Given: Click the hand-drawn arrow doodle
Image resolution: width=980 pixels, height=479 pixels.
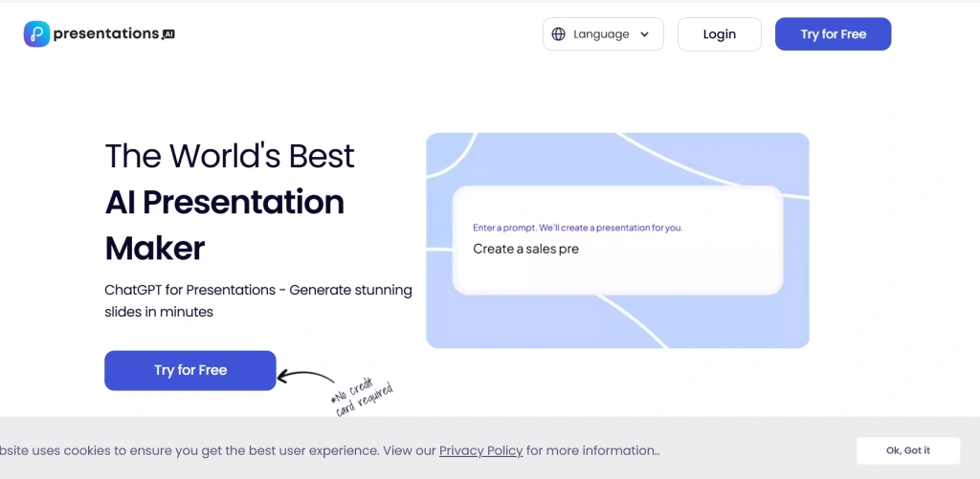Looking at the screenshot, I should [304, 379].
